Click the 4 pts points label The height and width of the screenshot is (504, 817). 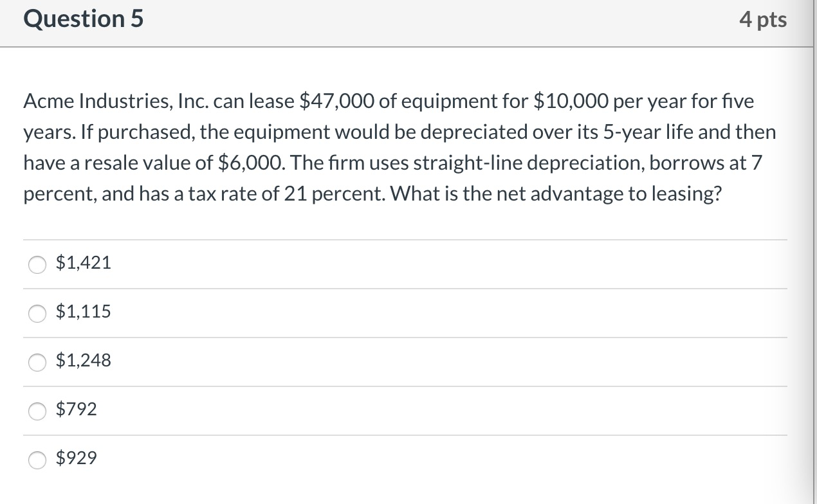[x=763, y=20]
